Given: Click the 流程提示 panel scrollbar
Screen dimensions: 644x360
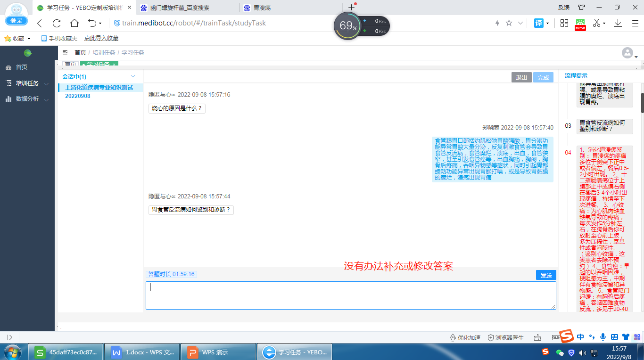Looking at the screenshot, I should point(642,103).
